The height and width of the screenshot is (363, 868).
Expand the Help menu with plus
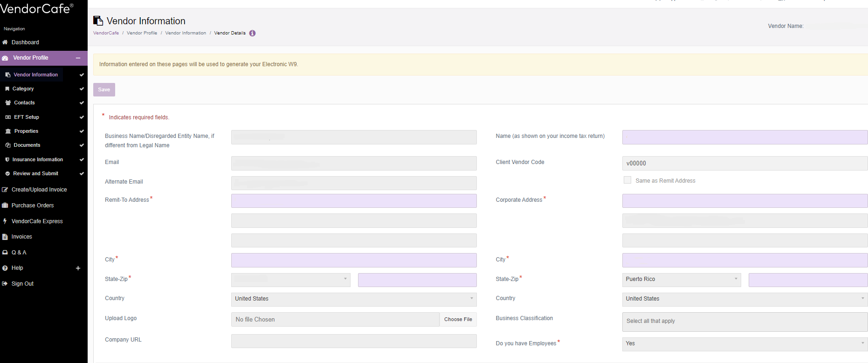point(78,268)
